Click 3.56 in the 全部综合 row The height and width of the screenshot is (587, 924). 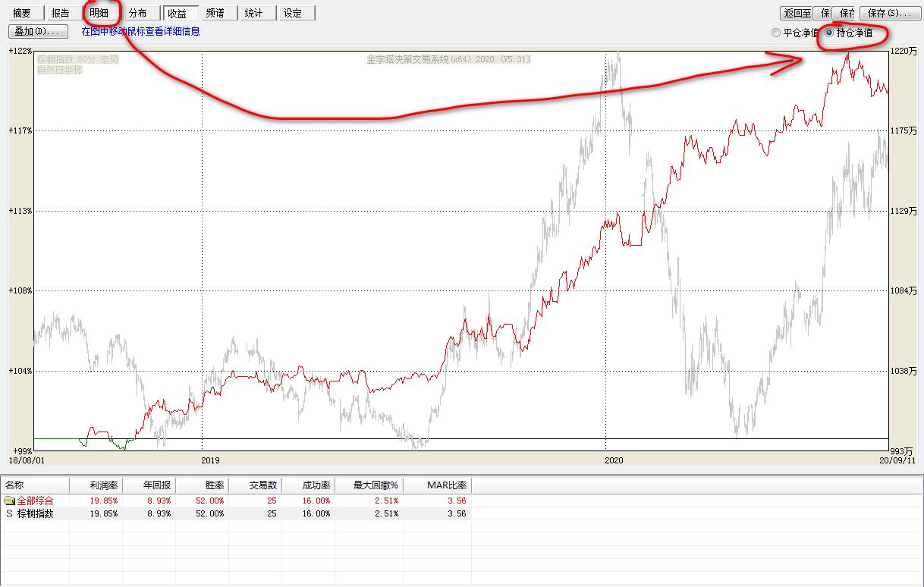click(x=457, y=501)
